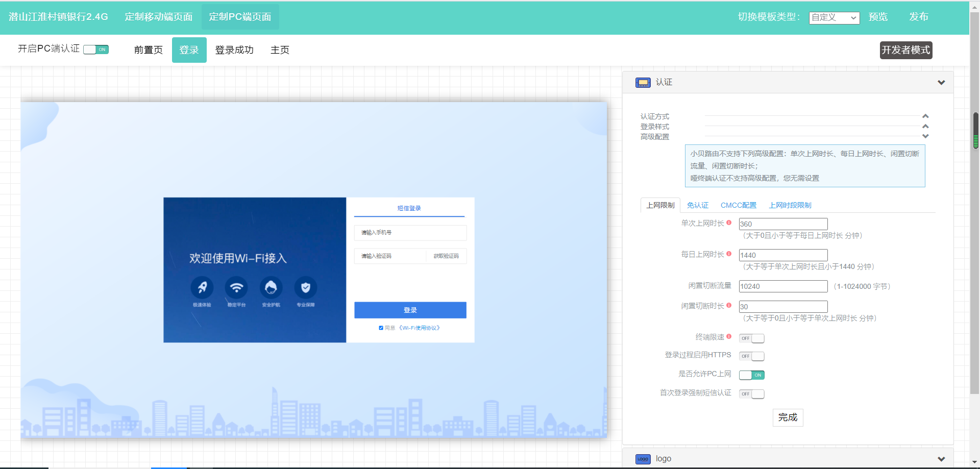
Task: Click the 欢迎使用Wi-Fi接入 heading in preview
Action: (238, 258)
